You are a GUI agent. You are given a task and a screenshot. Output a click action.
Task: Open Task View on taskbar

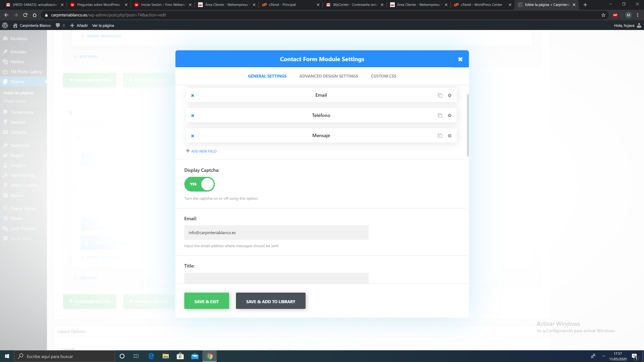(x=136, y=356)
